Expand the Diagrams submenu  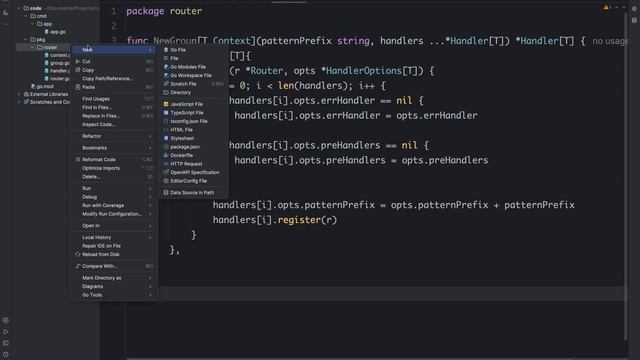coord(114,287)
